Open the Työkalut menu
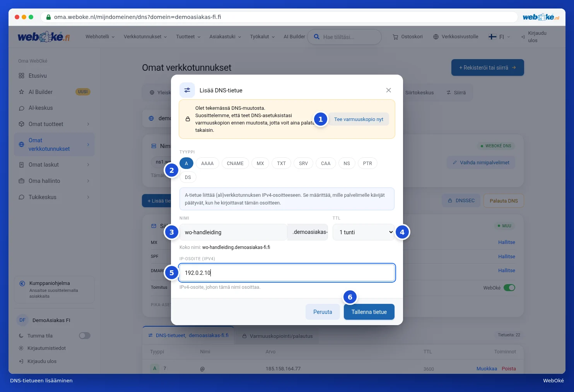Viewport: 574px width, 392px height. (x=262, y=37)
